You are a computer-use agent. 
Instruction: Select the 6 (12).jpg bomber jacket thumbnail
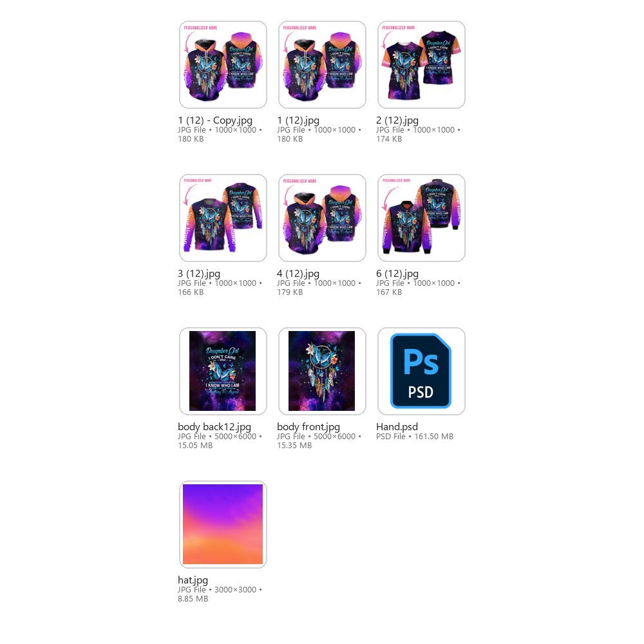tap(421, 218)
